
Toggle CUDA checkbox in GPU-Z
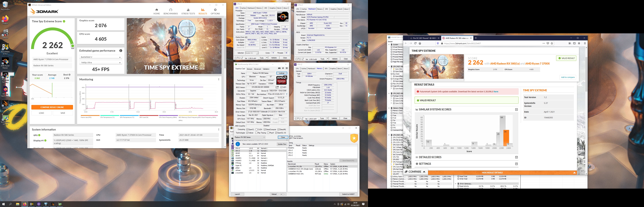pyautogui.click(x=256, y=130)
